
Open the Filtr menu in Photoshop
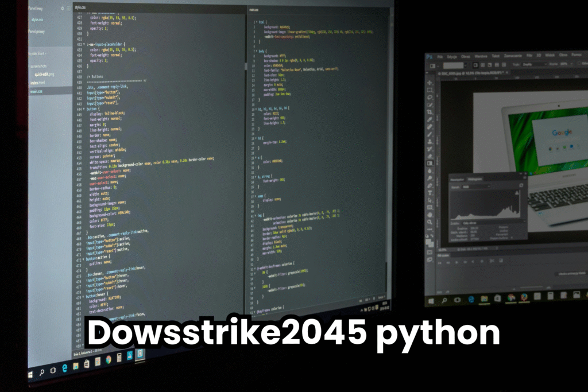point(529,56)
